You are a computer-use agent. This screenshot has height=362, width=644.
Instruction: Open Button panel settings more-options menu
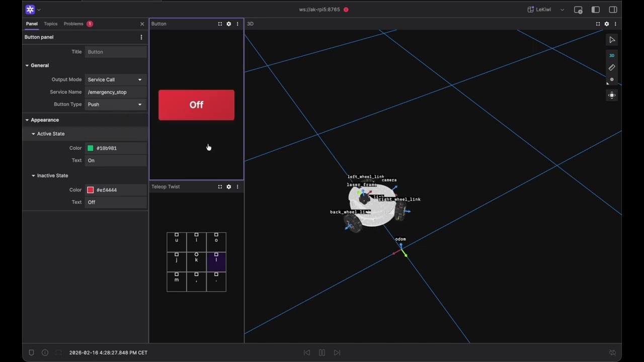[141, 37]
